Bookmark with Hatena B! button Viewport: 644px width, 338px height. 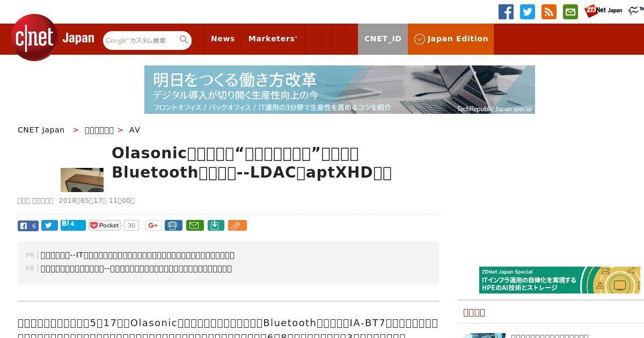[73, 225]
